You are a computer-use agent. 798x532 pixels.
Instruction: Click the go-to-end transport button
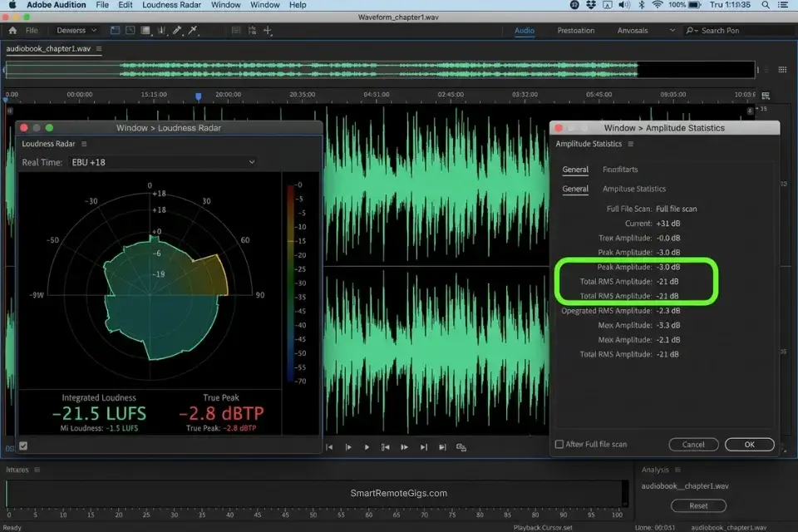pos(442,447)
